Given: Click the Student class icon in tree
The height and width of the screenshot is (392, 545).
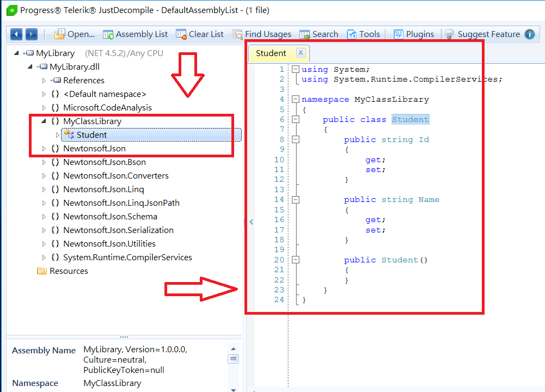Looking at the screenshot, I should point(69,134).
